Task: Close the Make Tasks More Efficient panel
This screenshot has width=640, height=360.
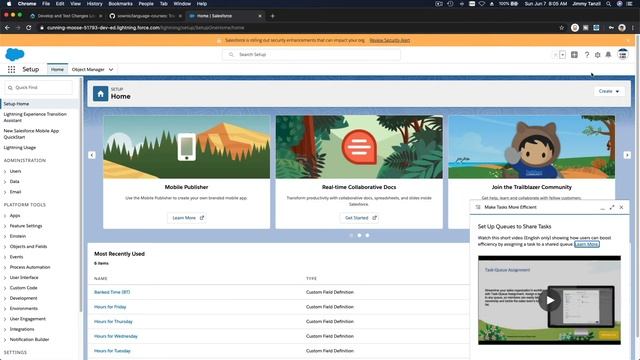Action: [x=621, y=207]
